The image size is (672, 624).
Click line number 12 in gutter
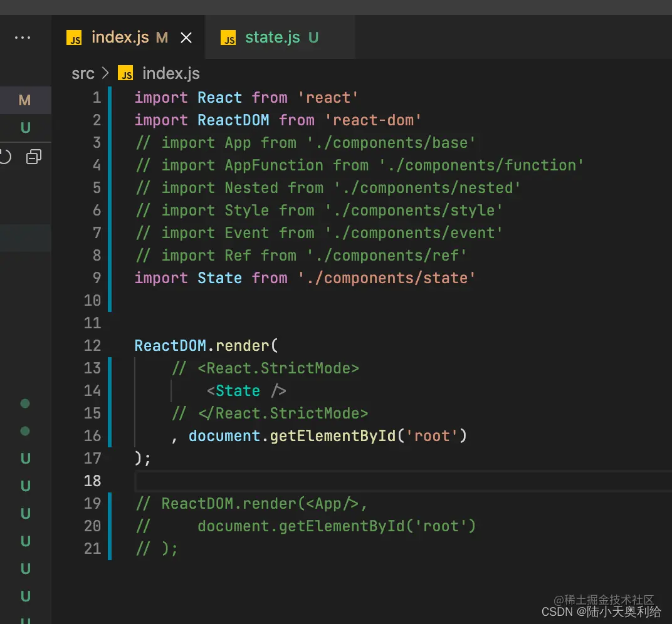[92, 346]
